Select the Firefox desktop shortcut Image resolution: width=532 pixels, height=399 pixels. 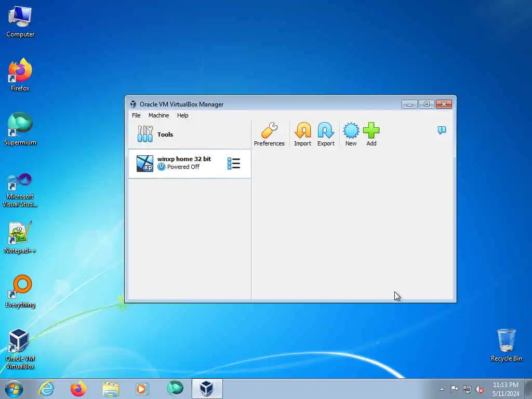tap(20, 75)
